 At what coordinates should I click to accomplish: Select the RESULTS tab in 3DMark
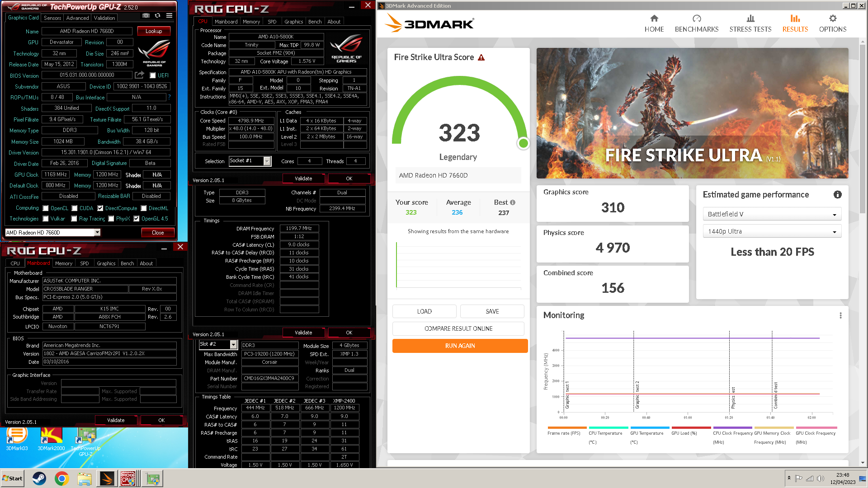[x=795, y=24]
